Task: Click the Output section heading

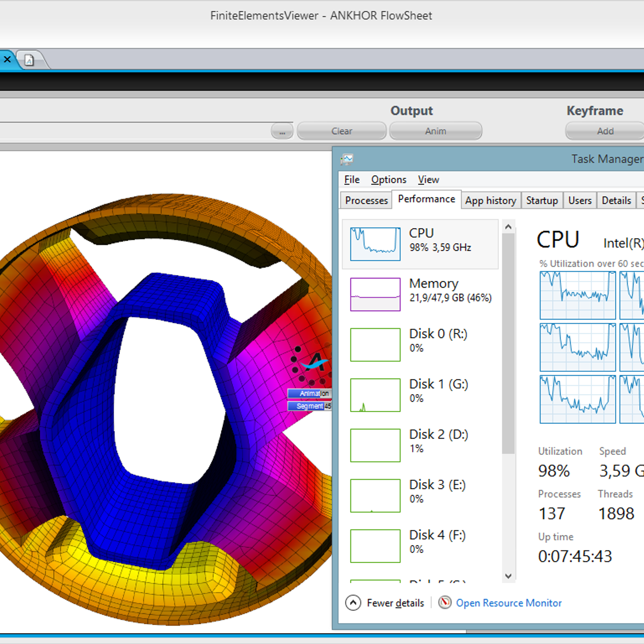Action: 411,111
